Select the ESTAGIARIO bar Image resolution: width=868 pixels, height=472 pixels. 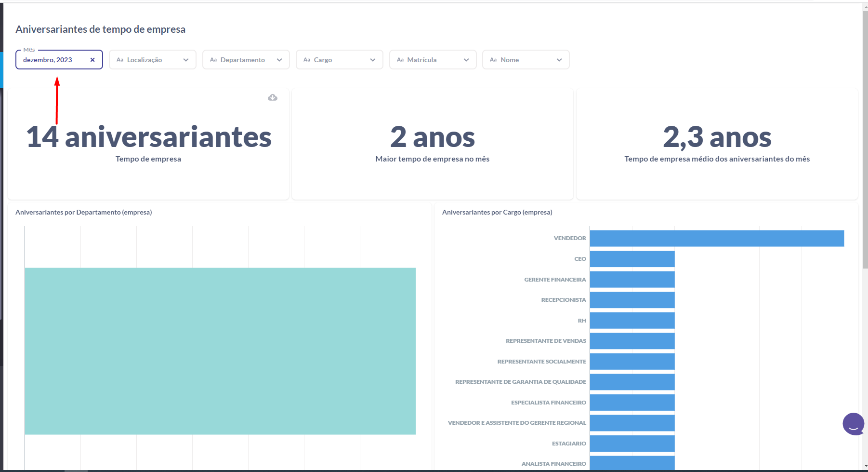click(x=632, y=444)
